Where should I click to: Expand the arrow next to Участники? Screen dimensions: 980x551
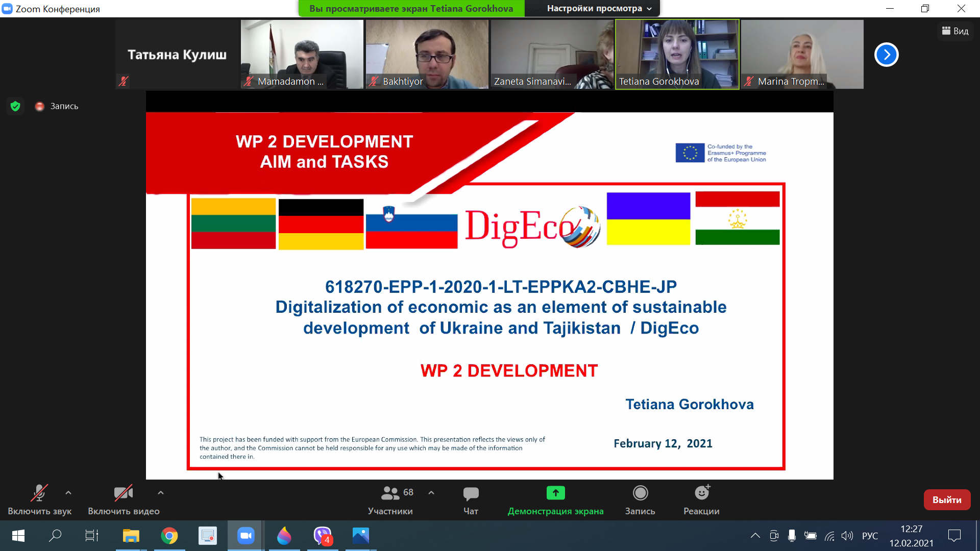431,493
